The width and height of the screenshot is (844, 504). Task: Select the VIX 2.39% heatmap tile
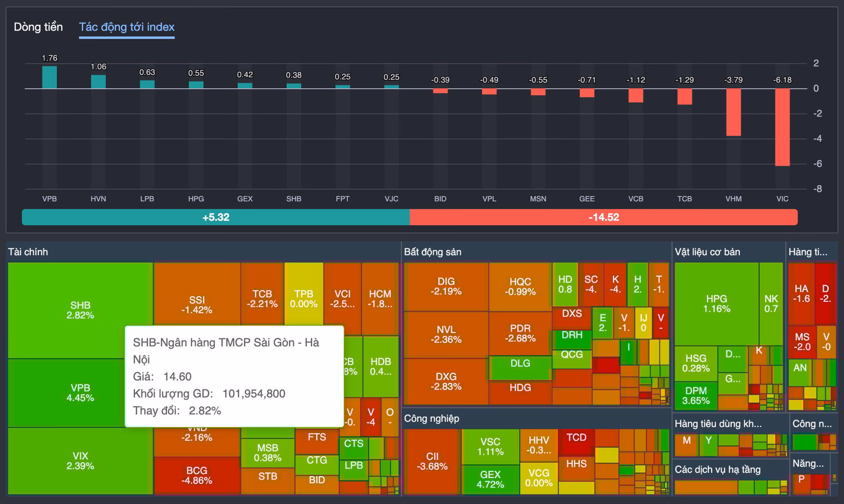pyautogui.click(x=80, y=460)
